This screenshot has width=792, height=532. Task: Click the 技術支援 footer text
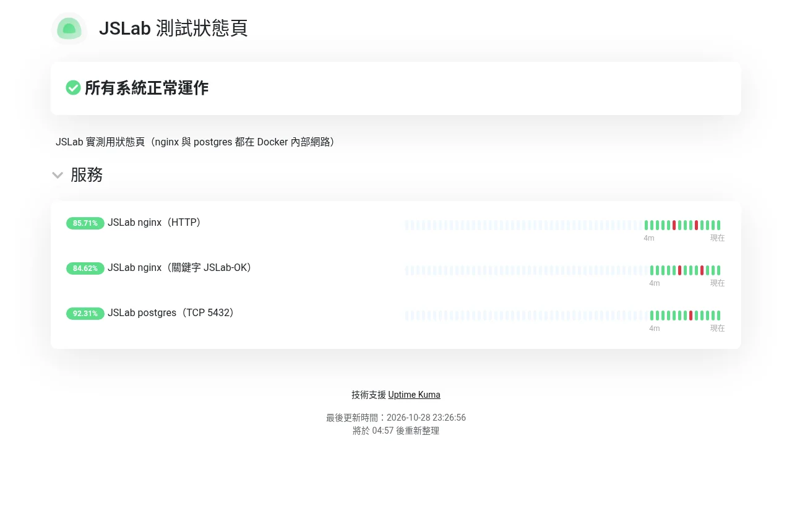[369, 395]
